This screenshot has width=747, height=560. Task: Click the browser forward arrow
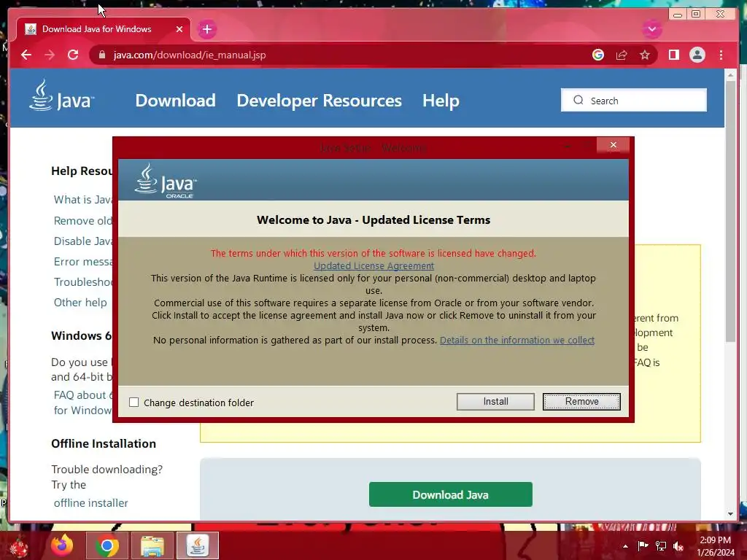[50, 55]
